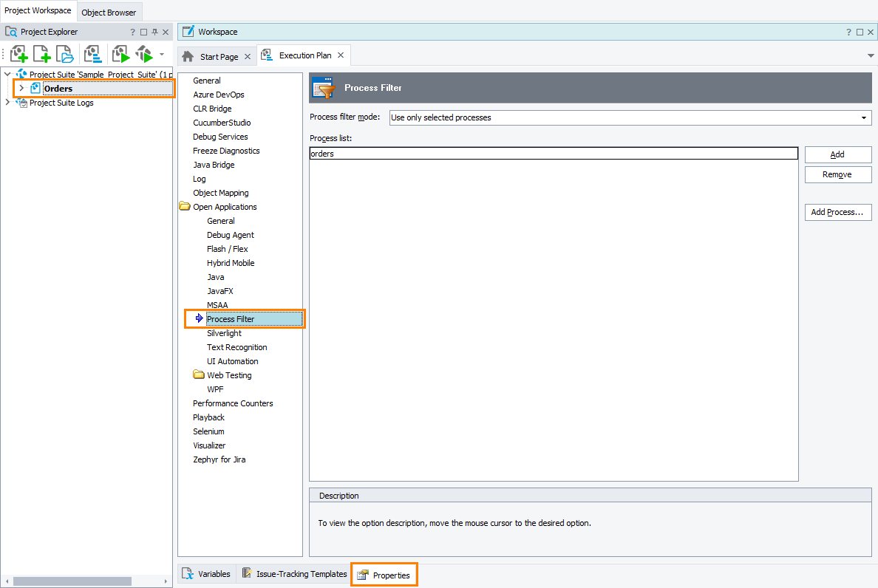Click the Project Explorer help question mark
The width and height of the screenshot is (878, 588).
(132, 31)
